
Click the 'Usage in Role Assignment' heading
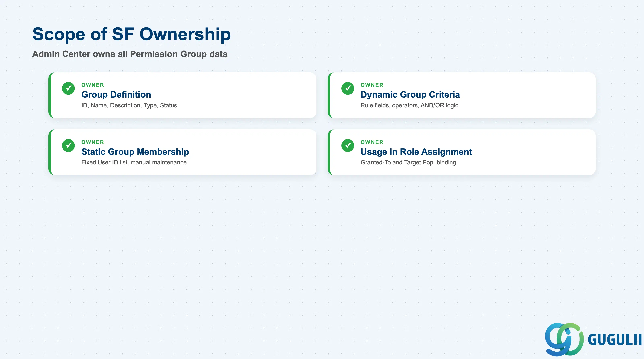[x=416, y=152]
